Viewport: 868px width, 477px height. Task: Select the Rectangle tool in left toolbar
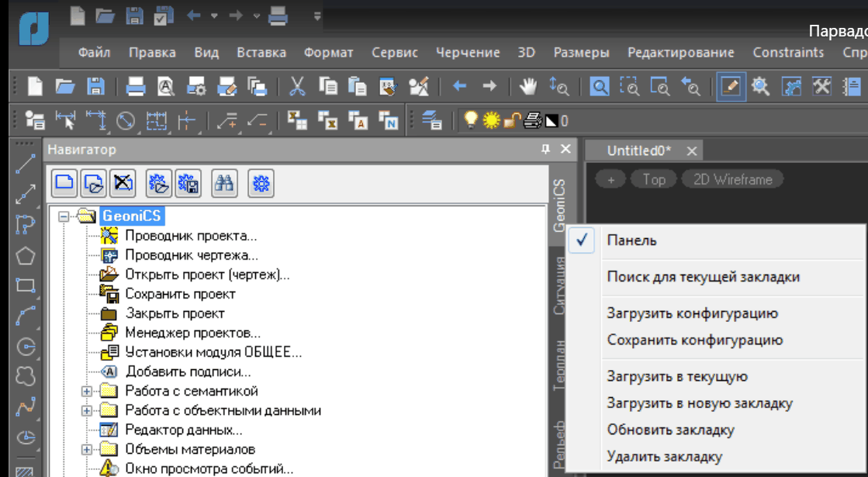coord(26,285)
